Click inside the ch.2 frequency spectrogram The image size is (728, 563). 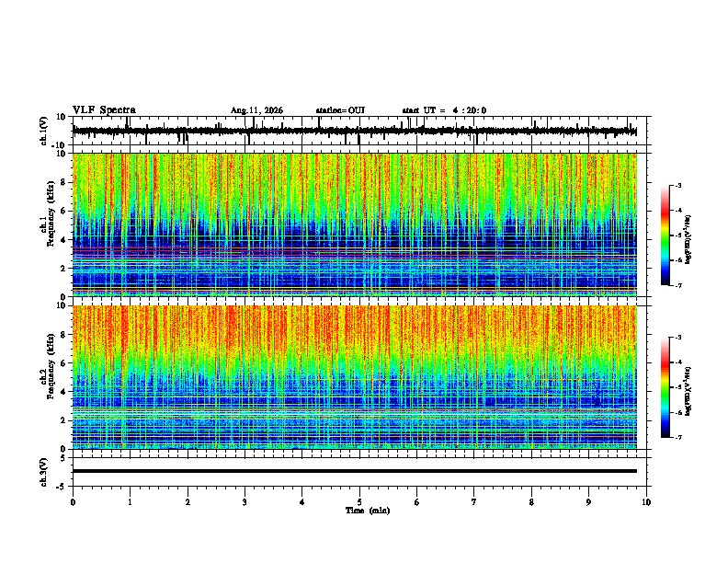click(x=354, y=377)
